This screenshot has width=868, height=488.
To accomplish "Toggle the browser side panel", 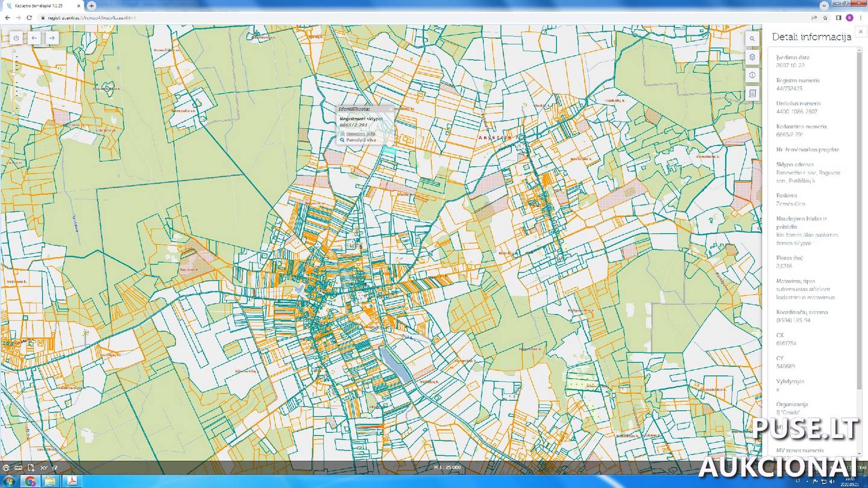I will pyautogui.click(x=838, y=17).
